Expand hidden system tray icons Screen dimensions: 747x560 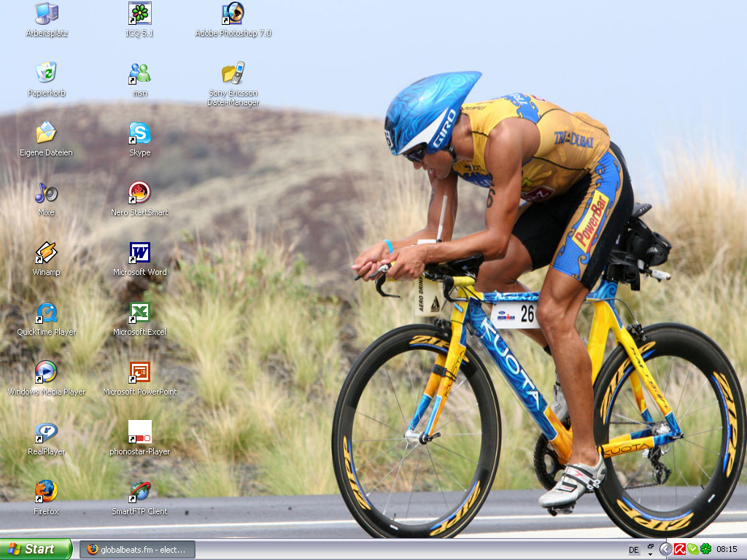665,549
